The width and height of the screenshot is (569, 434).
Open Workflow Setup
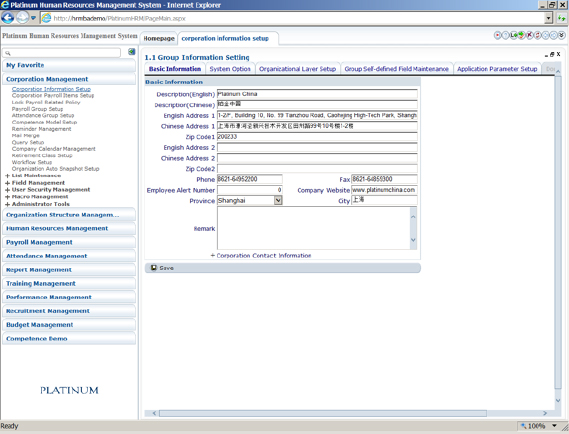point(32,162)
